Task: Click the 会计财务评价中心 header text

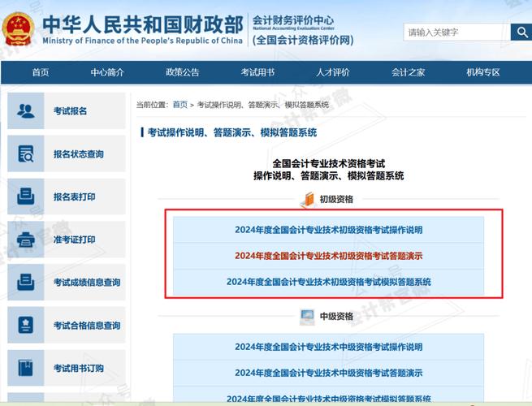Action: click(x=293, y=20)
